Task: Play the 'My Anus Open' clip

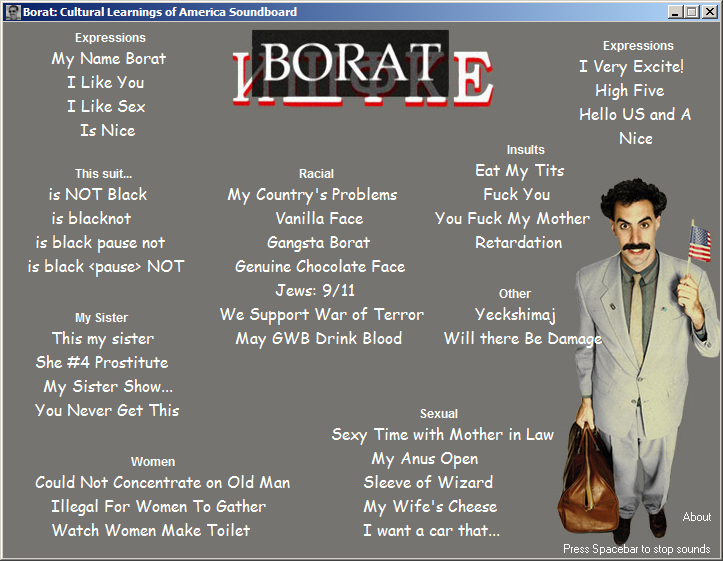Action: pos(425,459)
